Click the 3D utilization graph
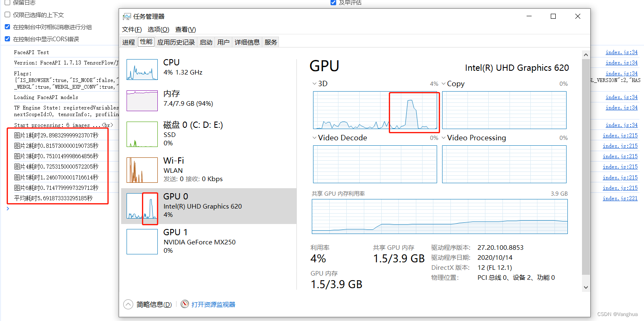This screenshot has height=321, width=644. point(375,110)
